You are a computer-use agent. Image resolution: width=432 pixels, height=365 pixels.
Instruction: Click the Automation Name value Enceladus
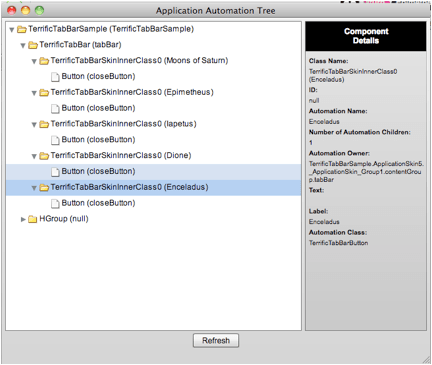tap(324, 122)
